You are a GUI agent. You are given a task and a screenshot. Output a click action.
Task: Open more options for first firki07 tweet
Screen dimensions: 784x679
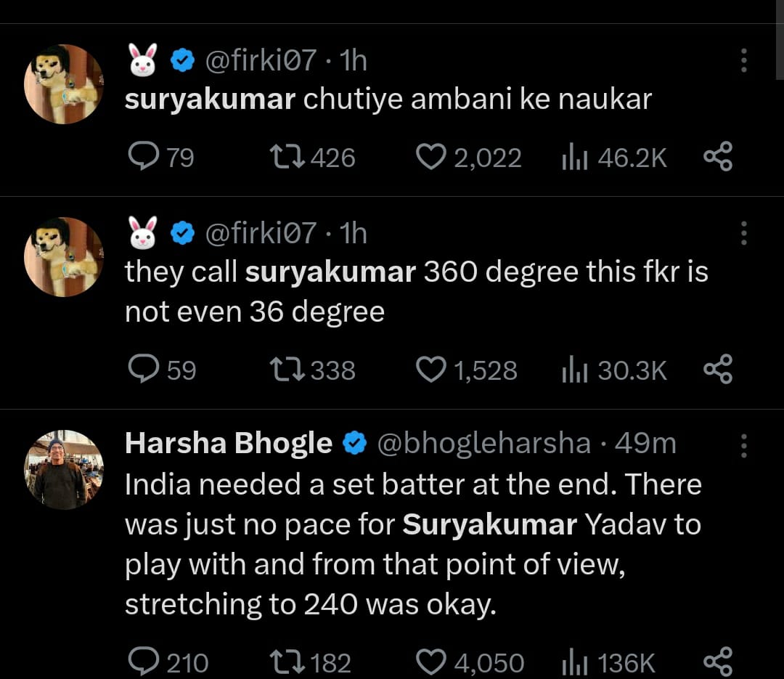[x=743, y=61]
